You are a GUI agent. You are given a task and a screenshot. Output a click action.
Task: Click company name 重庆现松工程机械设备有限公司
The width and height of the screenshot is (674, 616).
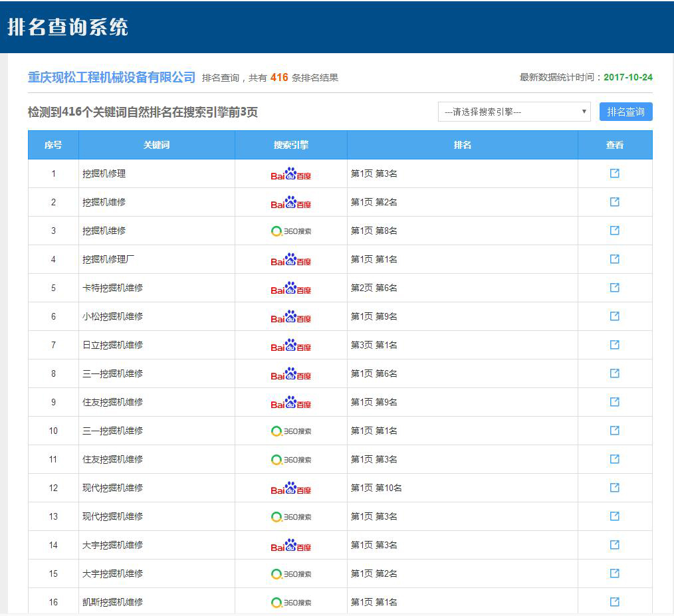pos(112,78)
